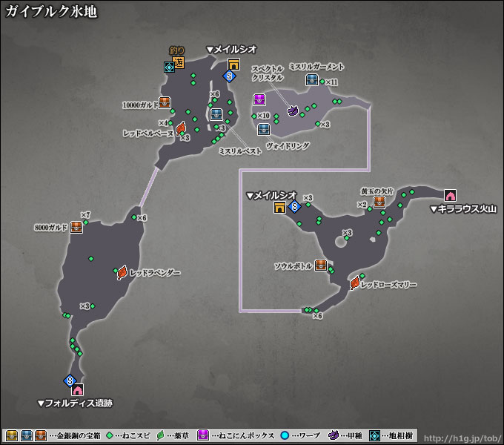
Task: Click the 10000ガルド bronze treasure chest
Action: point(165,102)
